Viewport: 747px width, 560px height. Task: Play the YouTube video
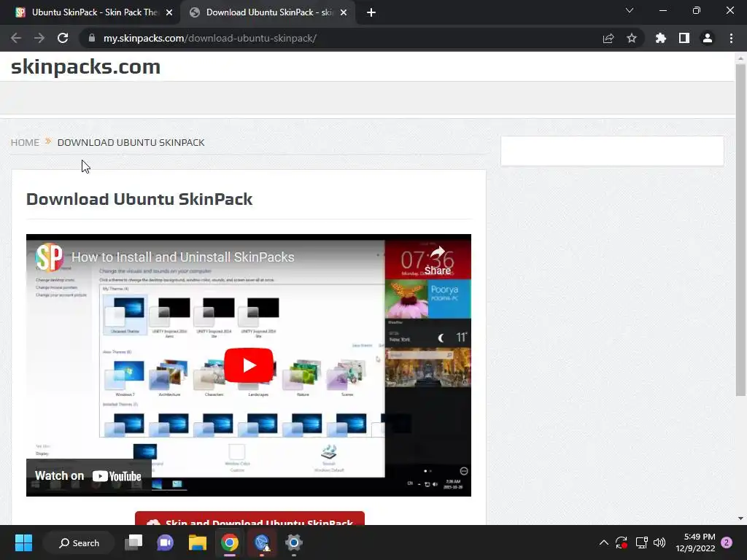[x=249, y=365]
